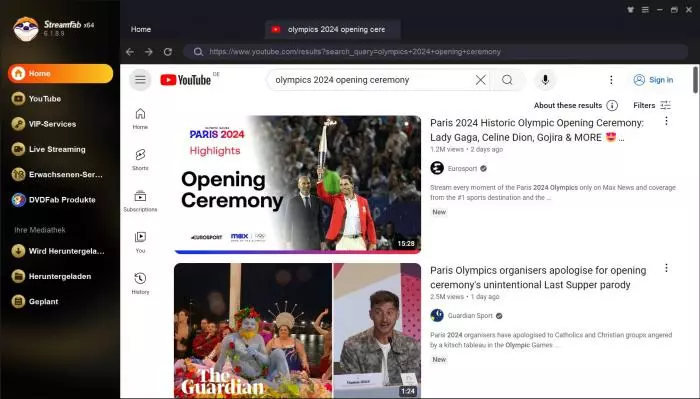
Task: Open more options for the Eurosport video
Action: [666, 121]
